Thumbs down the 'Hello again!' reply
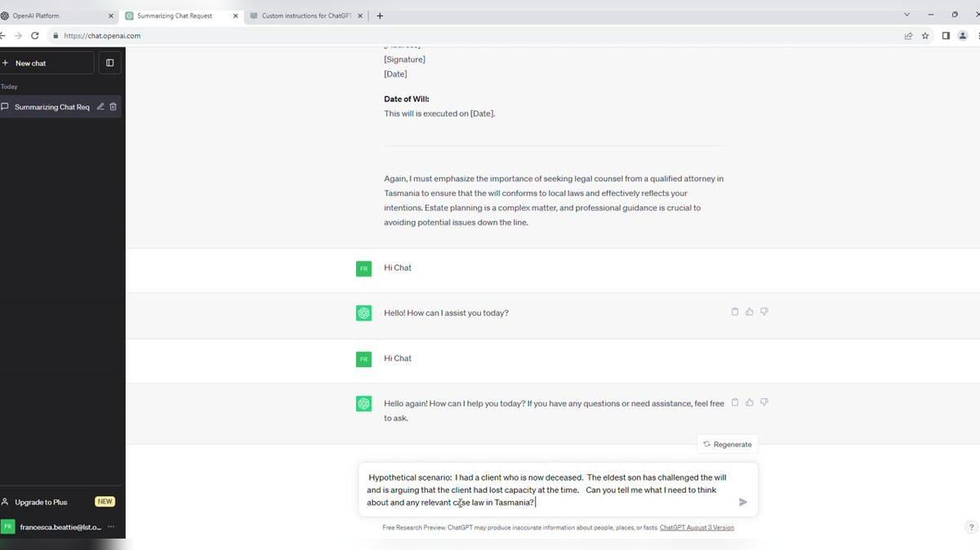 pyautogui.click(x=764, y=402)
